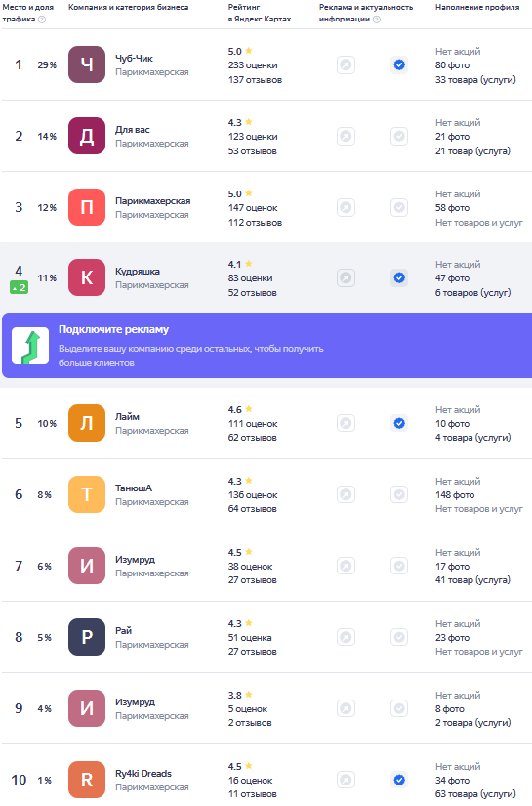
Task: Click the «Рейтинг в Яндекс Картах» column header
Action: coord(260,13)
